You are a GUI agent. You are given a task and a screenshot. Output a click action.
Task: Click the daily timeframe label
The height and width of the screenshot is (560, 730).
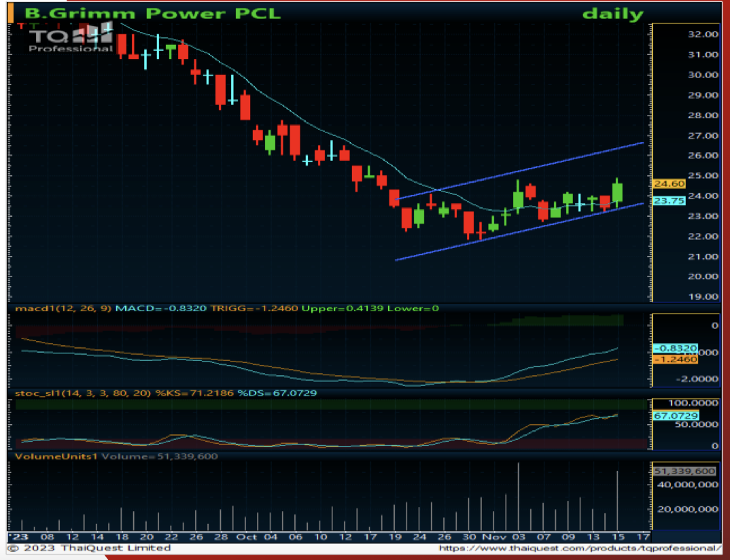[x=612, y=14]
